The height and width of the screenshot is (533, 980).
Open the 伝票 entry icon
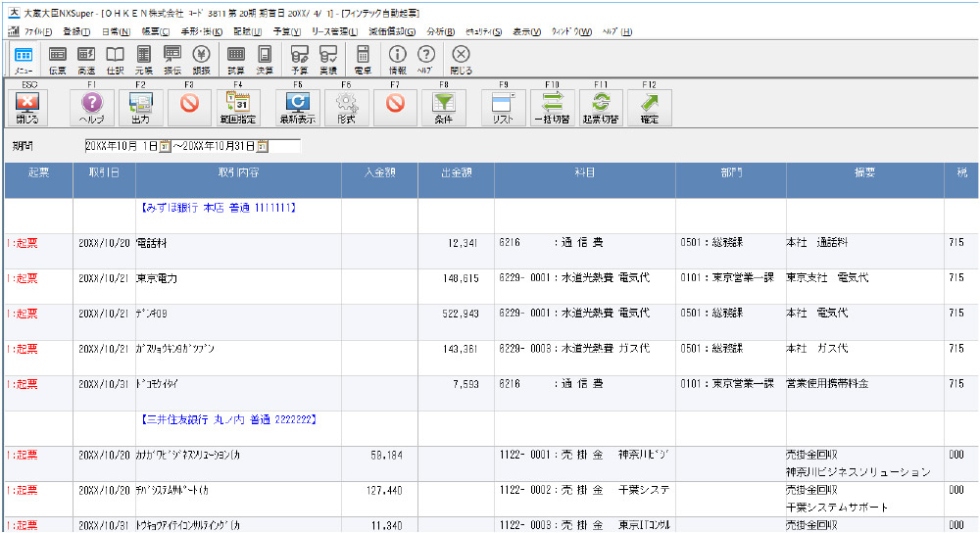point(58,60)
